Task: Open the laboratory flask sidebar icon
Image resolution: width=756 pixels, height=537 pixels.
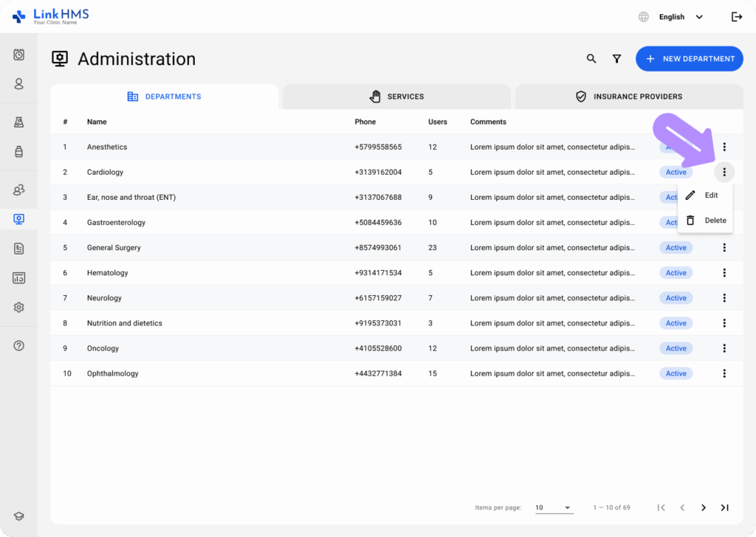Action: pyautogui.click(x=19, y=122)
